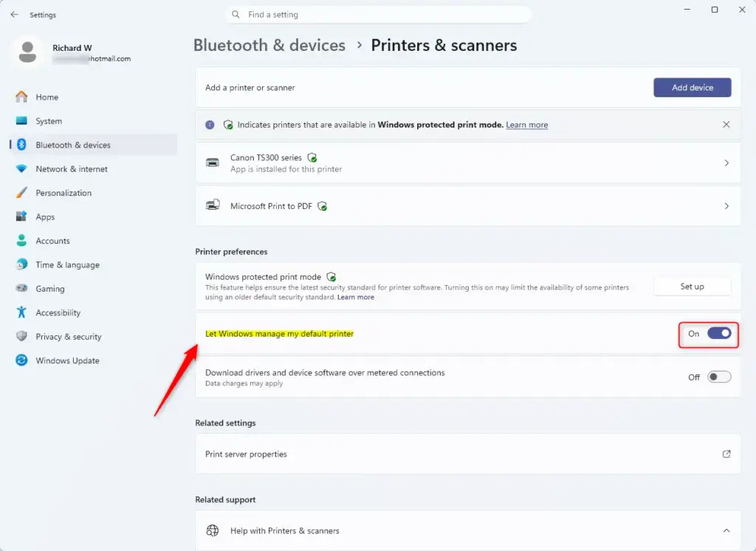This screenshot has width=756, height=551.
Task: Click the user profile avatar icon
Action: (x=27, y=52)
